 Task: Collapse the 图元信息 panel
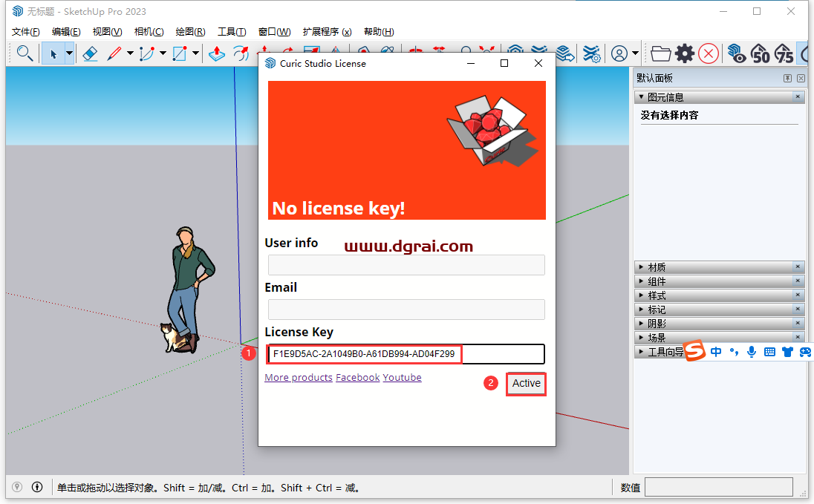(641, 96)
